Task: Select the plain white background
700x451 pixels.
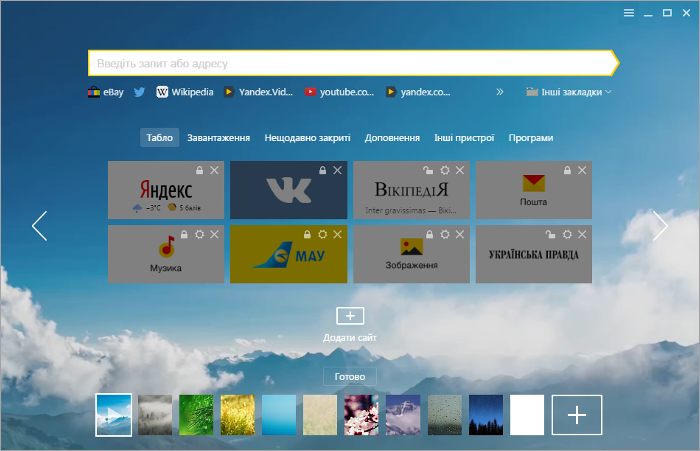Action: [527, 415]
